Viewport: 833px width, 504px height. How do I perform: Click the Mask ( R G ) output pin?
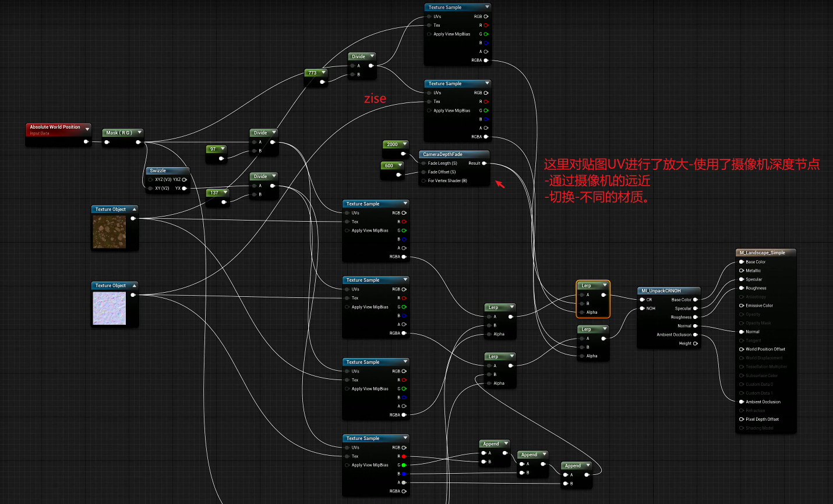(x=138, y=142)
